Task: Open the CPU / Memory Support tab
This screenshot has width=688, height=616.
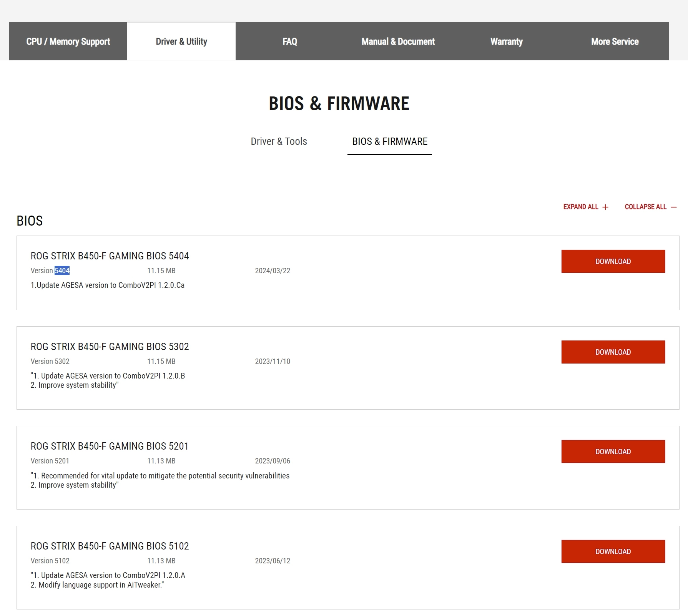Action: [68, 42]
